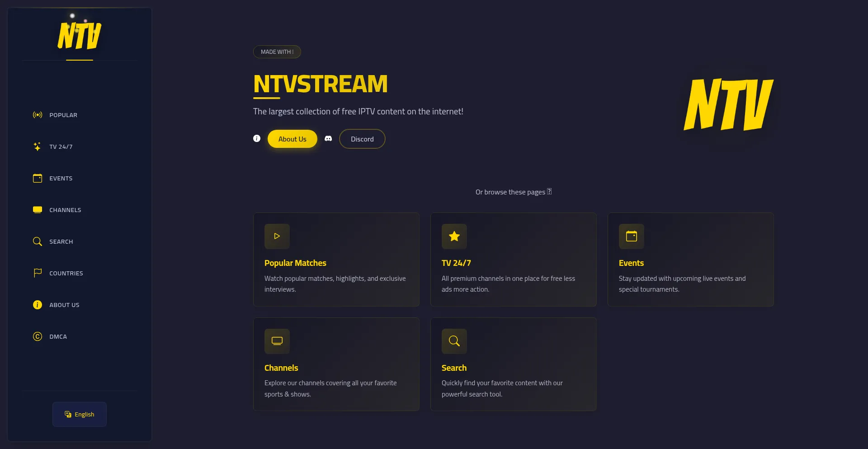The image size is (868, 449).
Task: Click the 'largest collection of free IPTV' tagline
Action: [358, 111]
